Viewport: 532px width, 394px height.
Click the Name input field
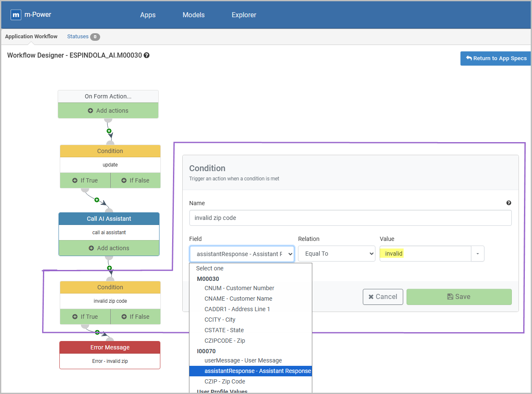(x=350, y=218)
